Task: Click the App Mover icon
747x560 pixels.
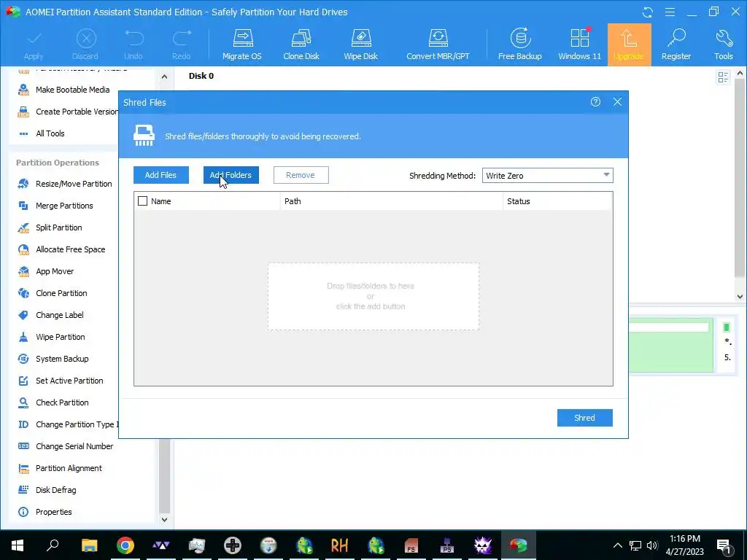Action: [23, 271]
